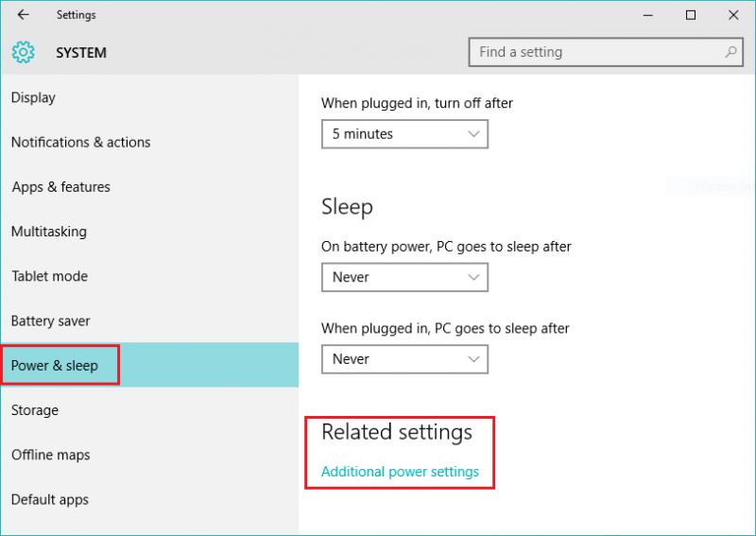Go to Notifications & actions
Viewport: 756px width, 536px height.
tap(81, 143)
